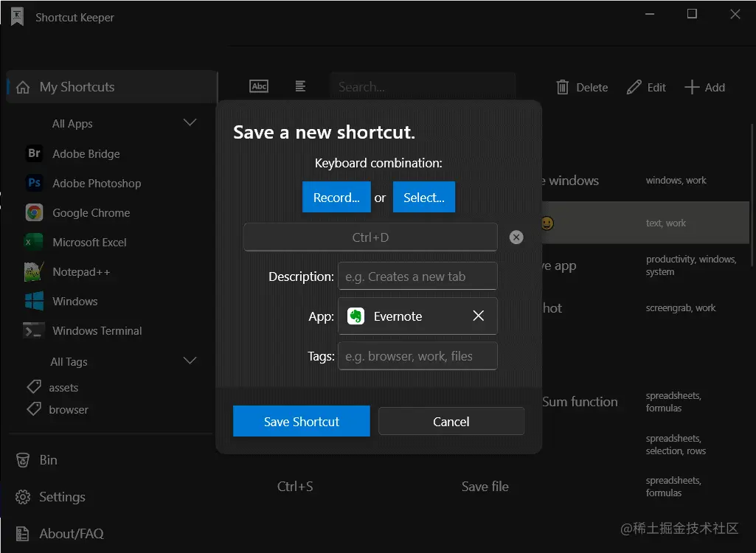This screenshot has width=756, height=553.
Task: Select the Microsoft Excel icon in sidebar
Action: (x=34, y=242)
